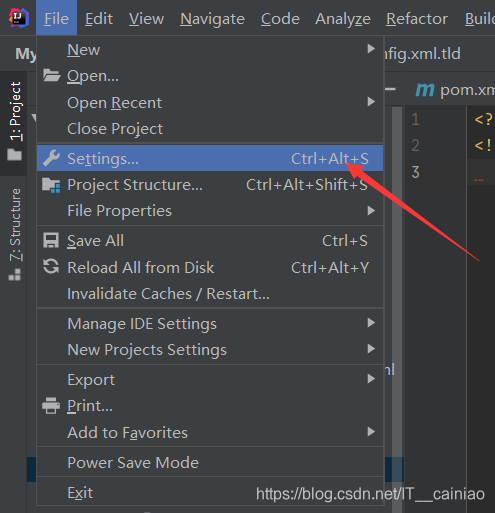Open the Edit menu
The image size is (495, 513).
click(99, 19)
